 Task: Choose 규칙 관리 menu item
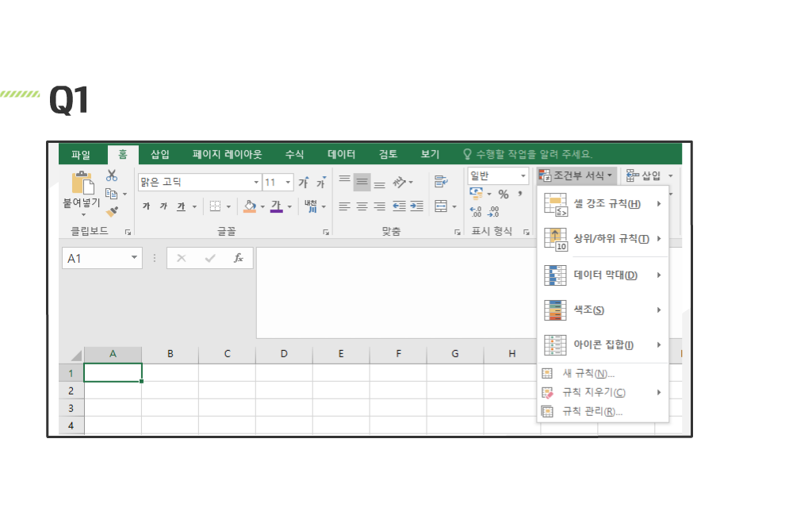[603, 412]
